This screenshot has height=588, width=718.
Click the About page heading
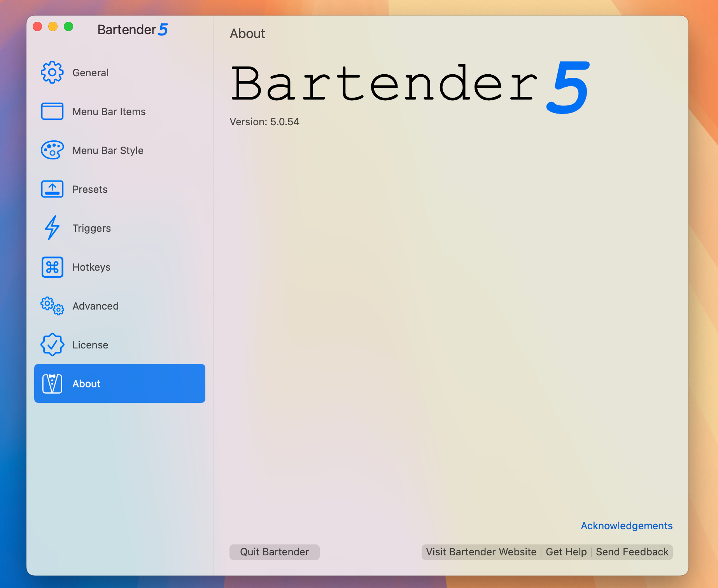pyautogui.click(x=247, y=34)
